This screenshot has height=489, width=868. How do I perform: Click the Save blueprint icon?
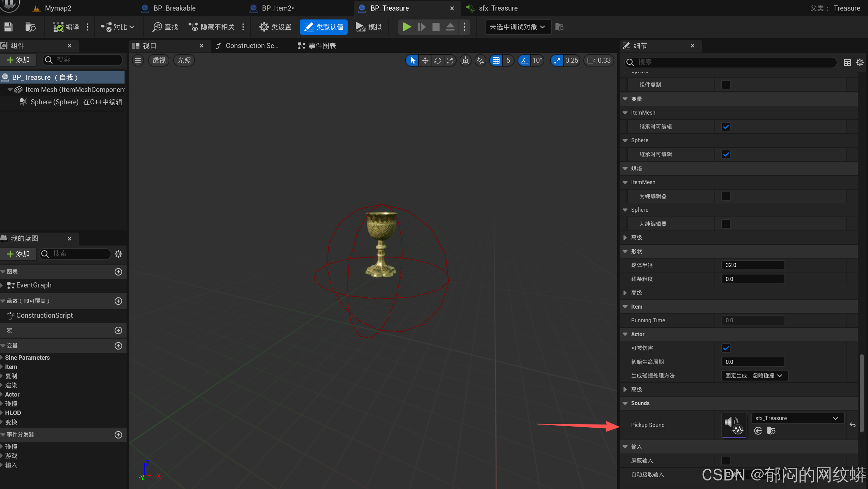point(8,27)
